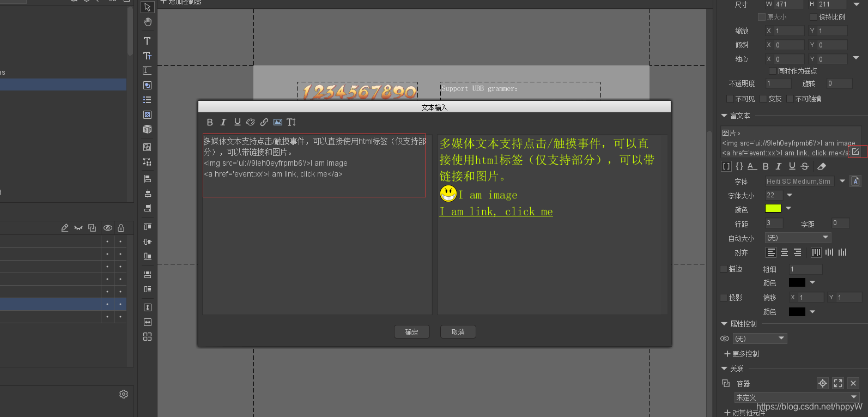Insert an image via the dialog's picture icon
Viewport: 868px width, 417px height.
click(278, 122)
